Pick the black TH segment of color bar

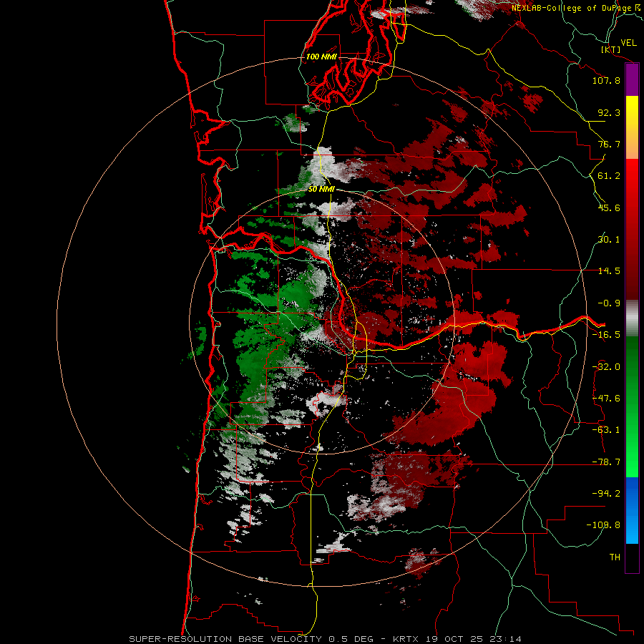point(632,557)
